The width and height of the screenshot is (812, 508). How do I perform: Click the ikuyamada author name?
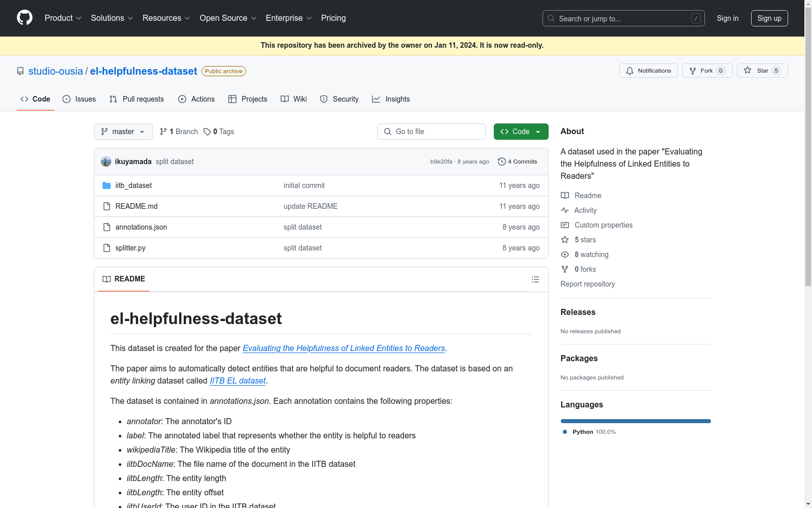click(x=133, y=162)
